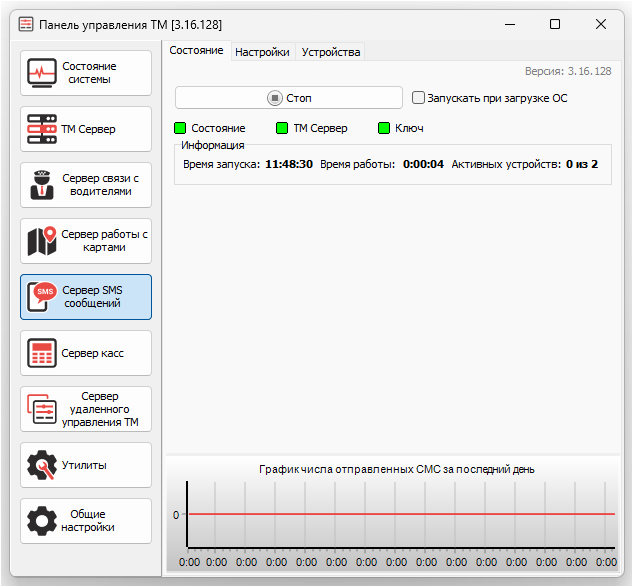Image resolution: width=633 pixels, height=587 pixels.
Task: Open the Настройки tab
Action: (262, 52)
